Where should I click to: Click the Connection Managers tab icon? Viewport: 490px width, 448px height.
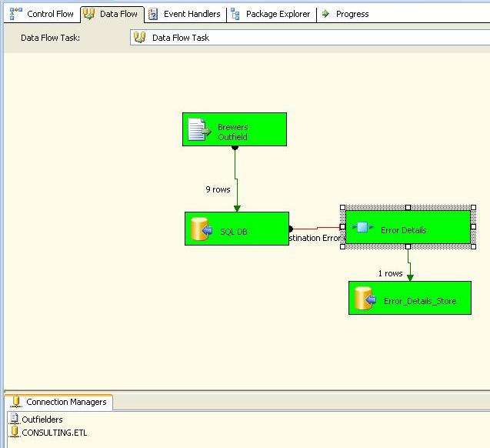[15, 402]
